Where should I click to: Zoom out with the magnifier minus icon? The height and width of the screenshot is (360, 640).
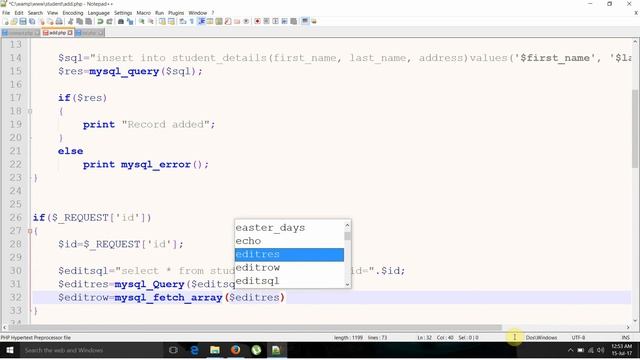pos(151,21)
